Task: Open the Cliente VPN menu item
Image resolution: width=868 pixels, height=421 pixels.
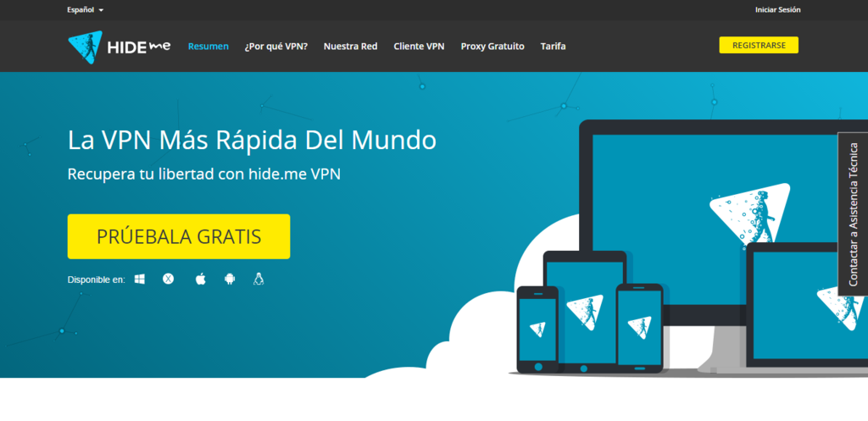Action: point(419,47)
